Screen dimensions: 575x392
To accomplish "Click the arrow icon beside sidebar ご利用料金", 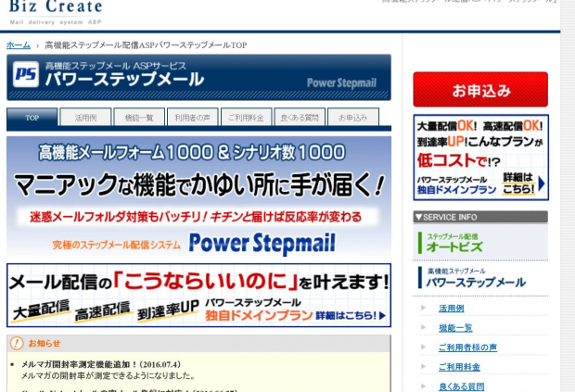I will coord(424,367).
